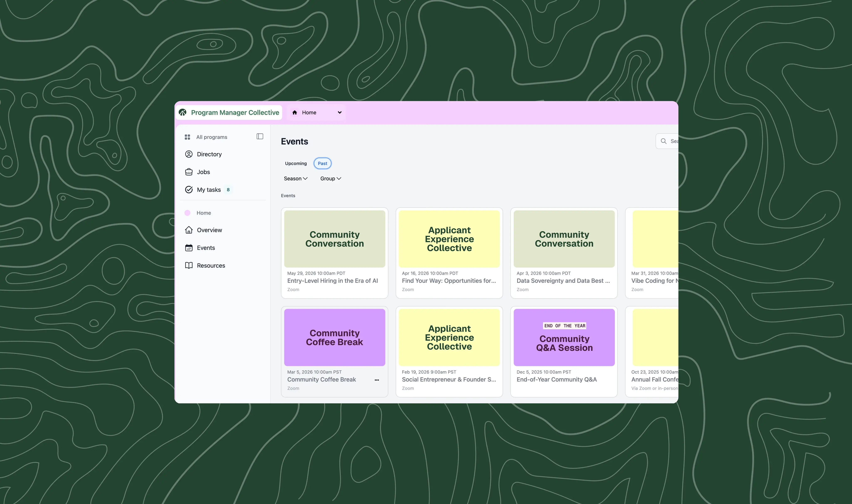The width and height of the screenshot is (852, 504).
Task: Click the End of the Year Q&A thumbnail
Action: [564, 337]
